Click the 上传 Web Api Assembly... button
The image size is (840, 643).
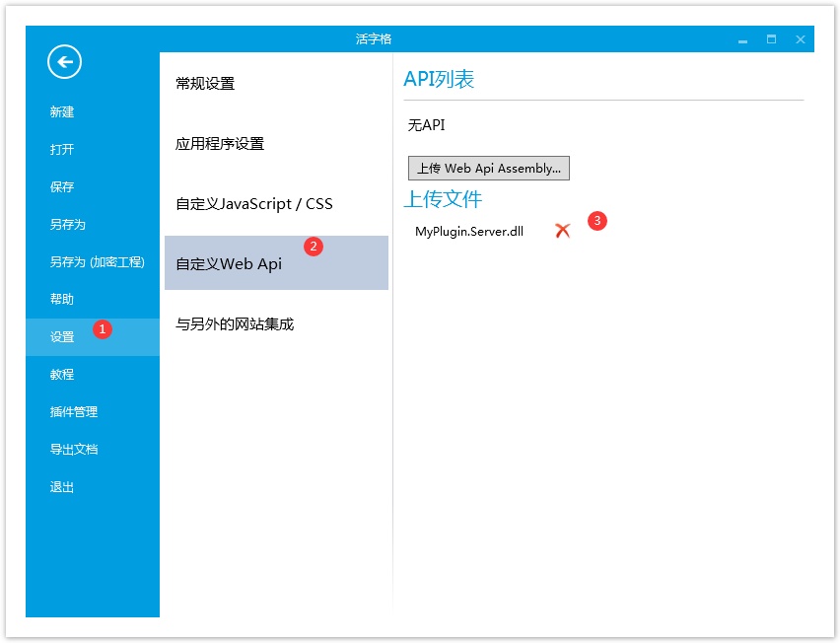click(x=488, y=169)
